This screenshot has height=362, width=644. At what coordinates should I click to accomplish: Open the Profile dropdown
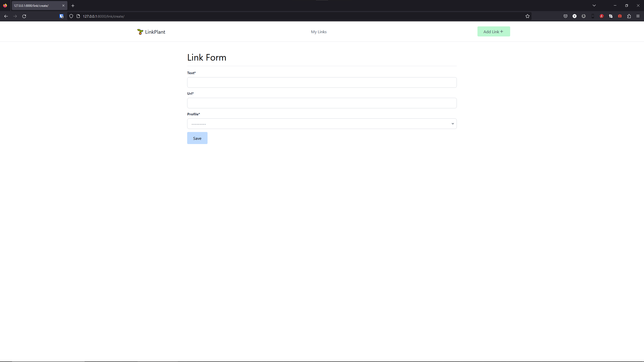[322, 124]
